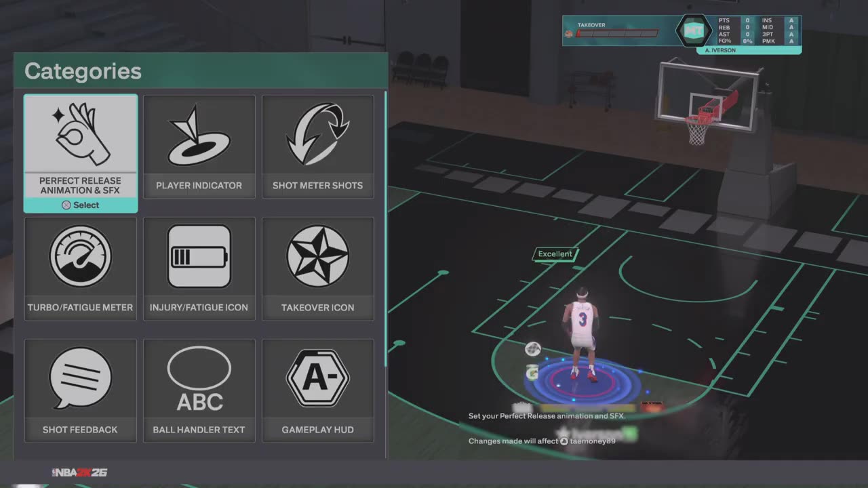Click the Excellent shot feedback label

[555, 254]
